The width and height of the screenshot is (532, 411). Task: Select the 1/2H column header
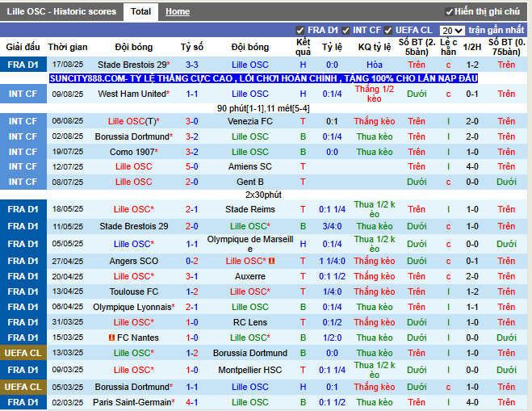coord(472,47)
